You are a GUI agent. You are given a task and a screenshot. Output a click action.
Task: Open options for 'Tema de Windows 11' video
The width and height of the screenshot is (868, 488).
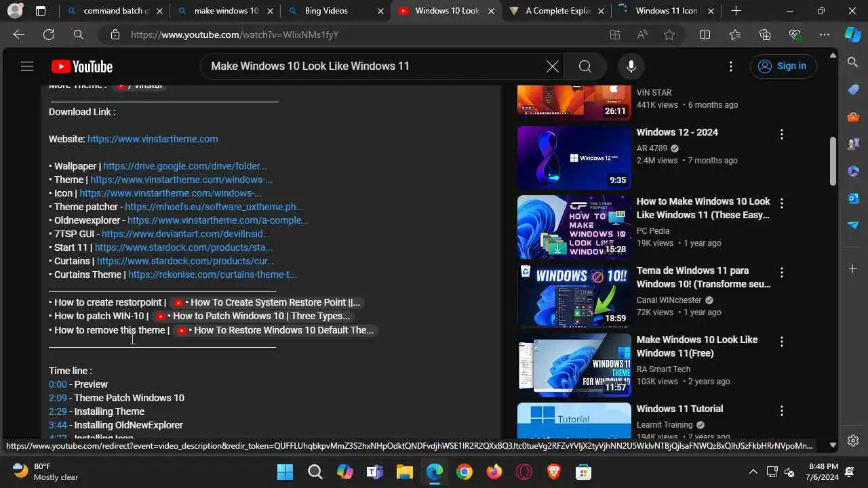(x=782, y=272)
